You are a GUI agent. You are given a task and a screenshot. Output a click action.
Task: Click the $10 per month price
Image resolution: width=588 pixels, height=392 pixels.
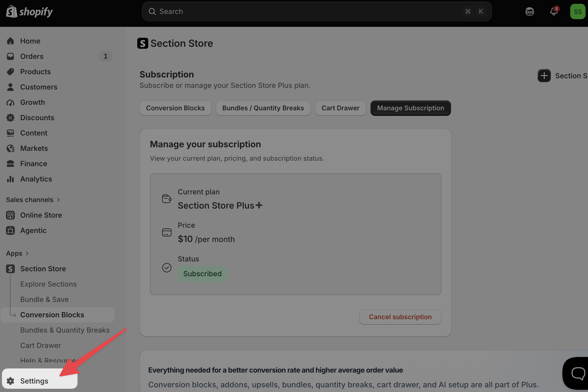point(206,239)
